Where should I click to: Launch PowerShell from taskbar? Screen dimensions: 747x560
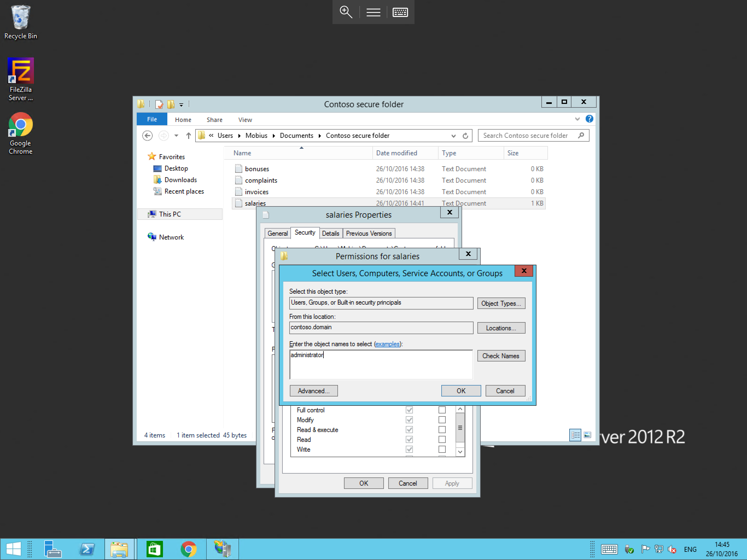(x=87, y=549)
